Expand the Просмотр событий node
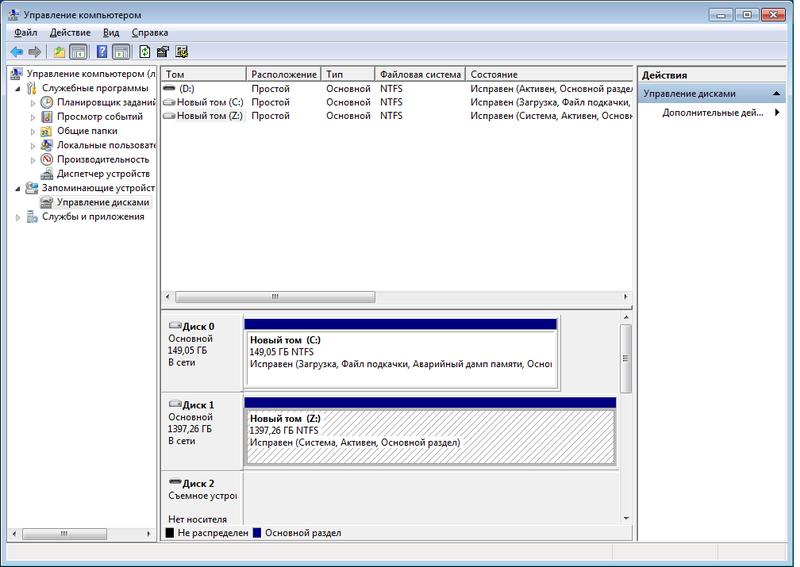This screenshot has height=567, width=800. 33,117
